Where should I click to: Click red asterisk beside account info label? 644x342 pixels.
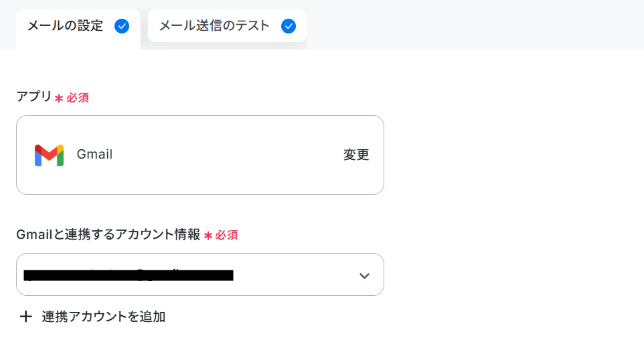[x=208, y=236]
